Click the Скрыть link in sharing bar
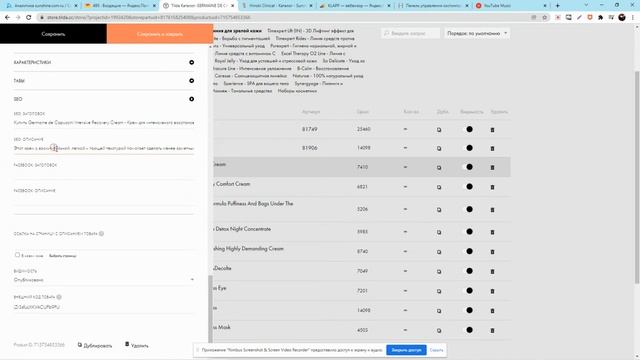Viewport: 640px width, 360px height. pyautogui.click(x=436, y=350)
